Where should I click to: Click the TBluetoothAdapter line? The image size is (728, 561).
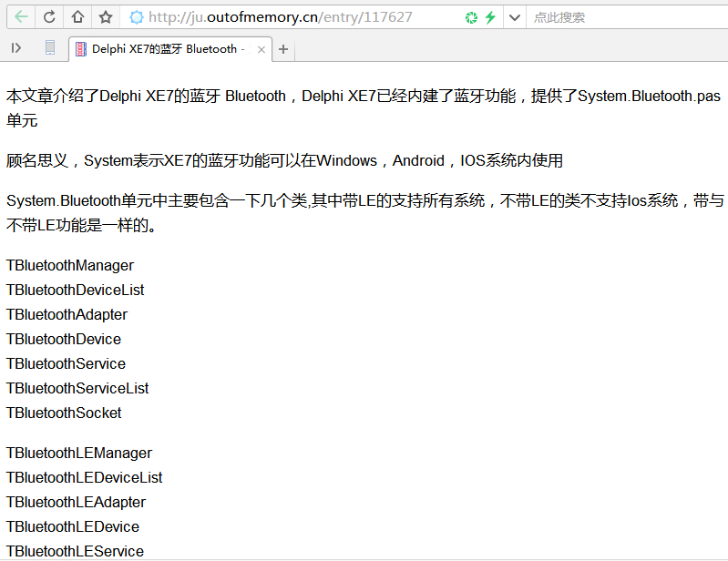tap(67, 314)
